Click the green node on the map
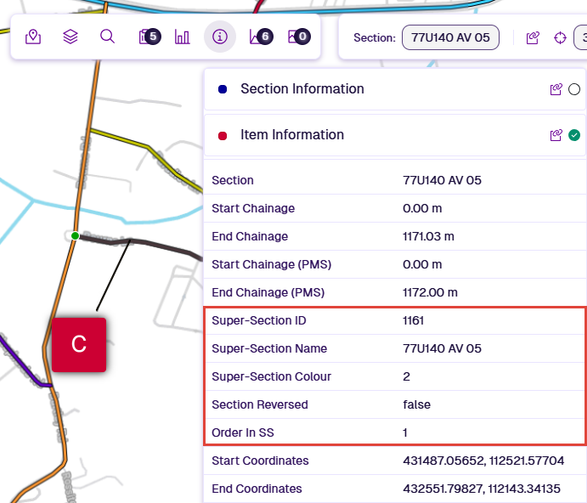 pyautogui.click(x=75, y=236)
